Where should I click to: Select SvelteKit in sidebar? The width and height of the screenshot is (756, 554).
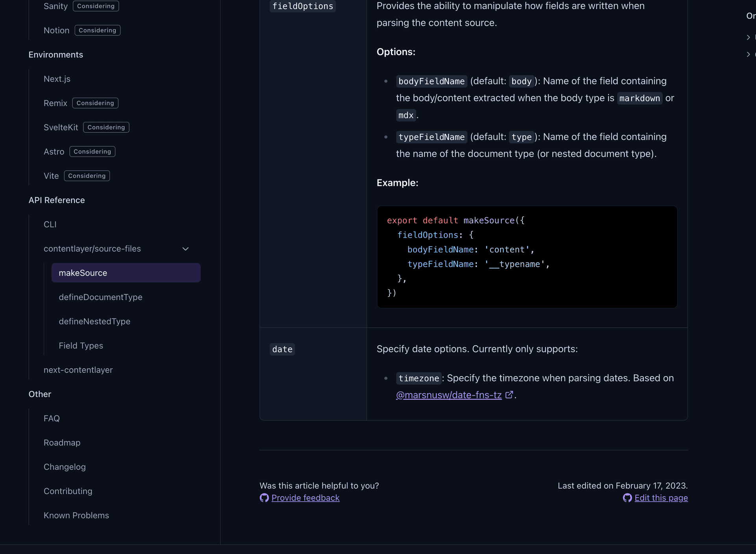click(x=61, y=127)
